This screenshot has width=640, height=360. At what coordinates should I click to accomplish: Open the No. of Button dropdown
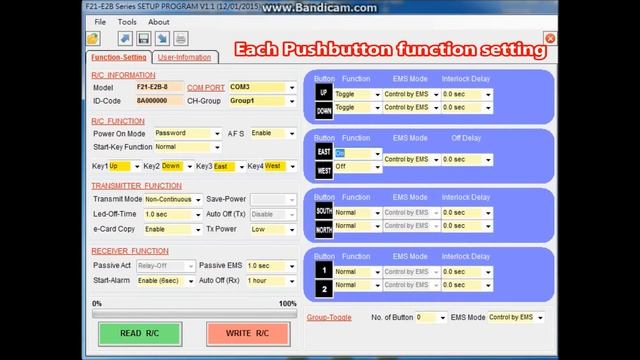(x=431, y=318)
